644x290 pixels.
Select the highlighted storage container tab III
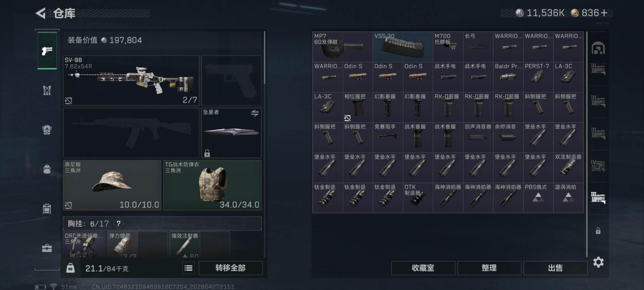(598, 197)
